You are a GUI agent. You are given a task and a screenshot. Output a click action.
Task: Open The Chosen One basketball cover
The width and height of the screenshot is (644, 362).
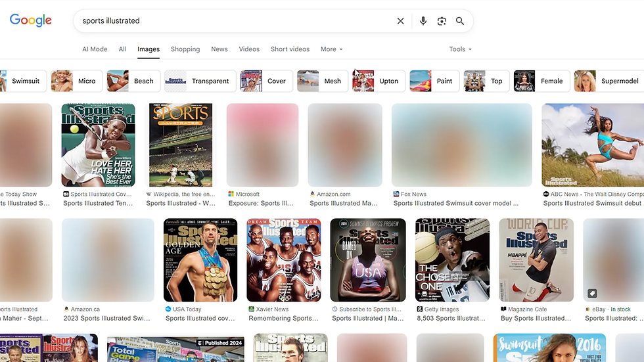pos(452,260)
